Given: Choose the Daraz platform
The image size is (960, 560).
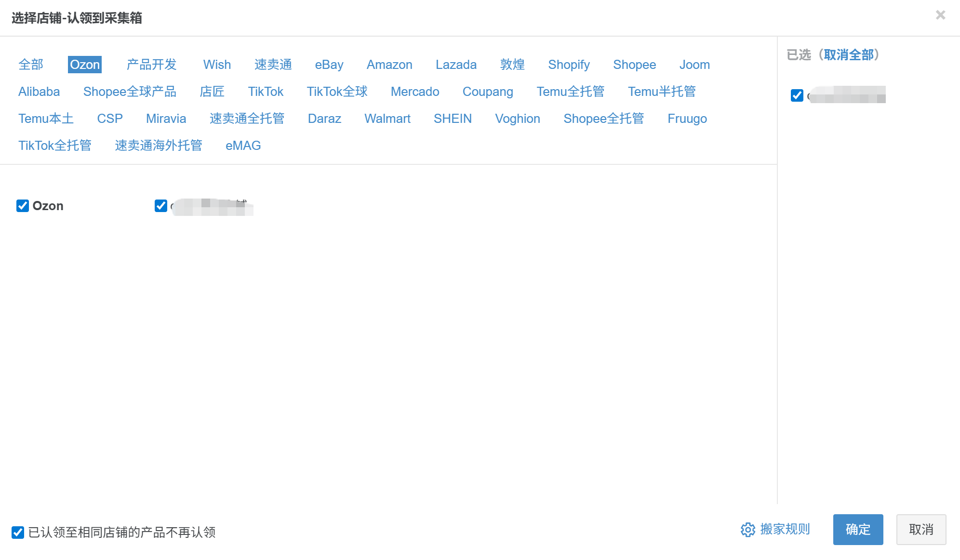Looking at the screenshot, I should coord(324,119).
